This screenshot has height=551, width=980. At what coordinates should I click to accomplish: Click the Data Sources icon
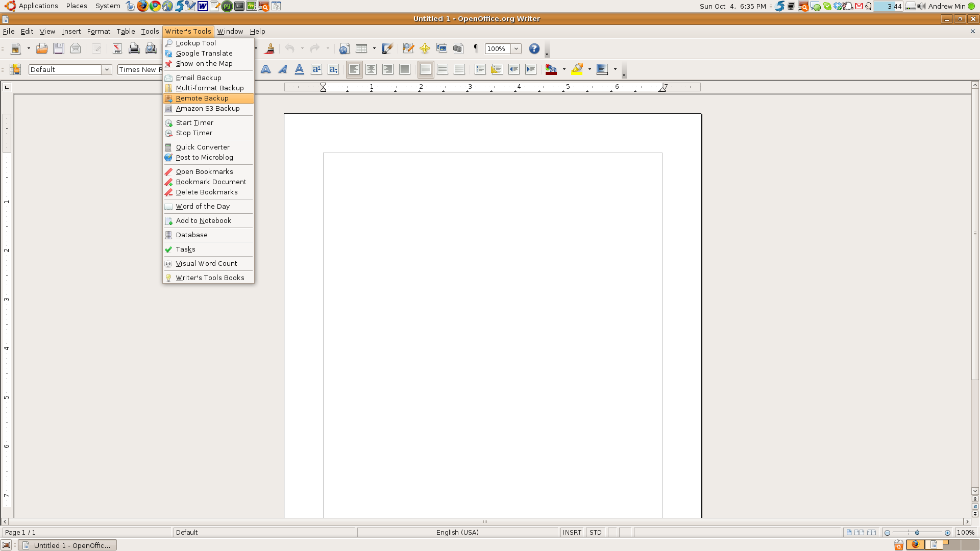pyautogui.click(x=458, y=48)
